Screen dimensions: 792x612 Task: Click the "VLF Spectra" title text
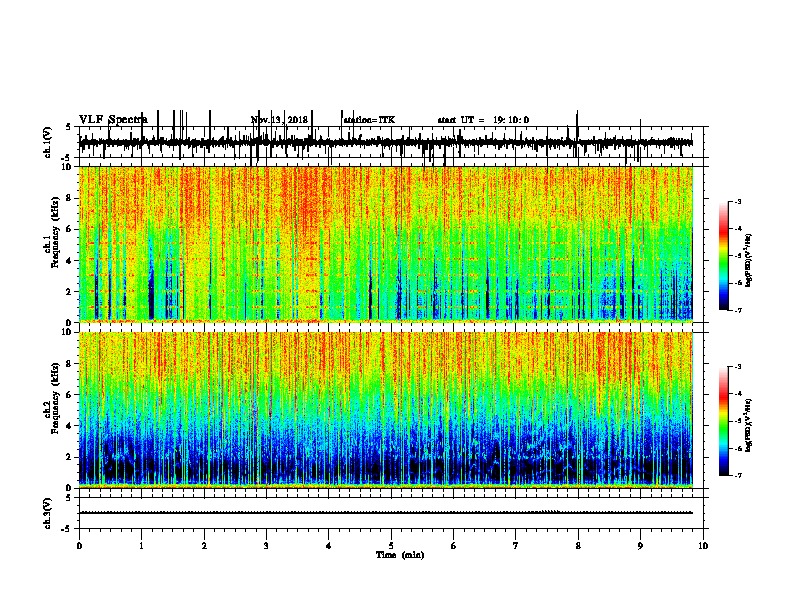113,120
